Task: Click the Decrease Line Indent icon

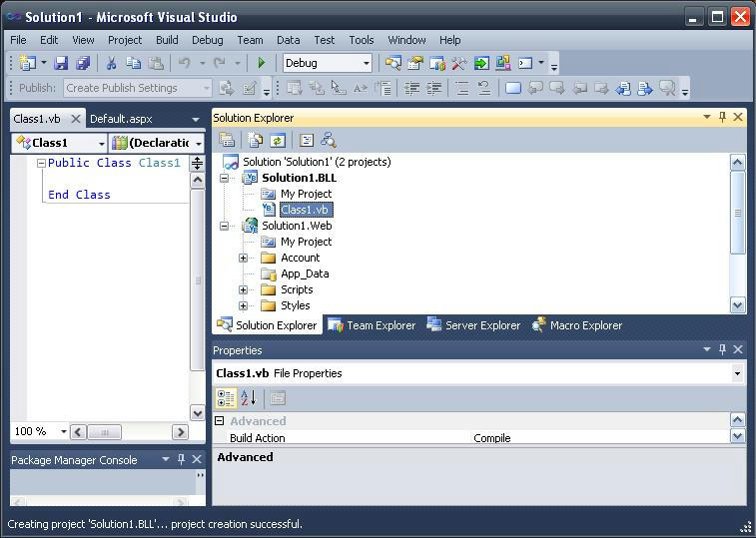Action: (x=411, y=88)
